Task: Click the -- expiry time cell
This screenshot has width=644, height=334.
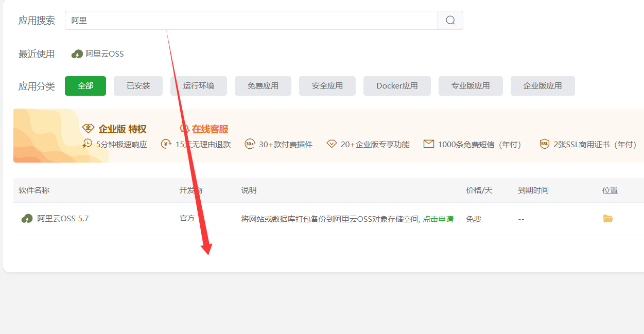Action: click(521, 219)
